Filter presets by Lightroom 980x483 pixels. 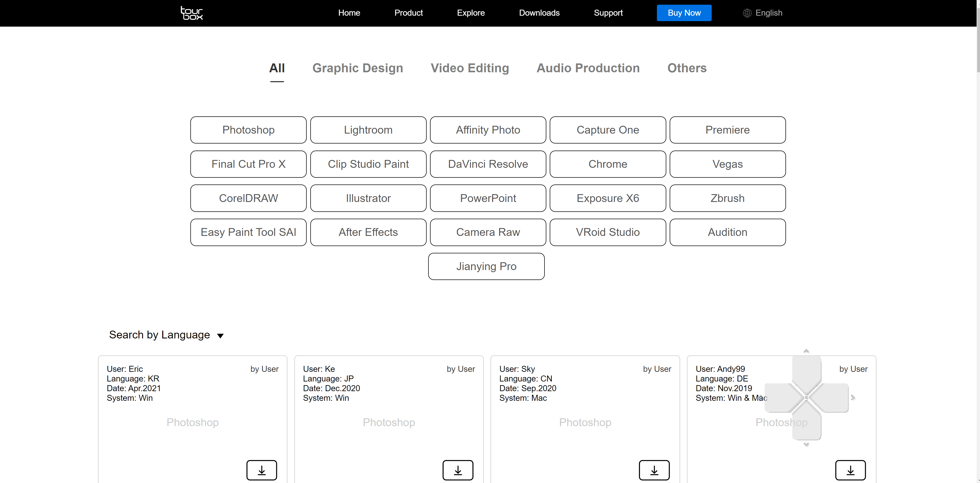tap(368, 130)
